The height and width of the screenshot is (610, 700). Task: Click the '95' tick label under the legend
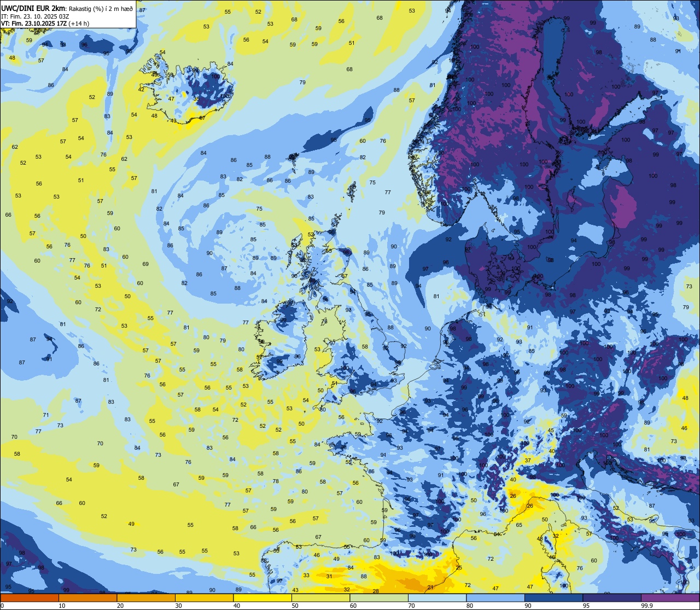(x=586, y=606)
